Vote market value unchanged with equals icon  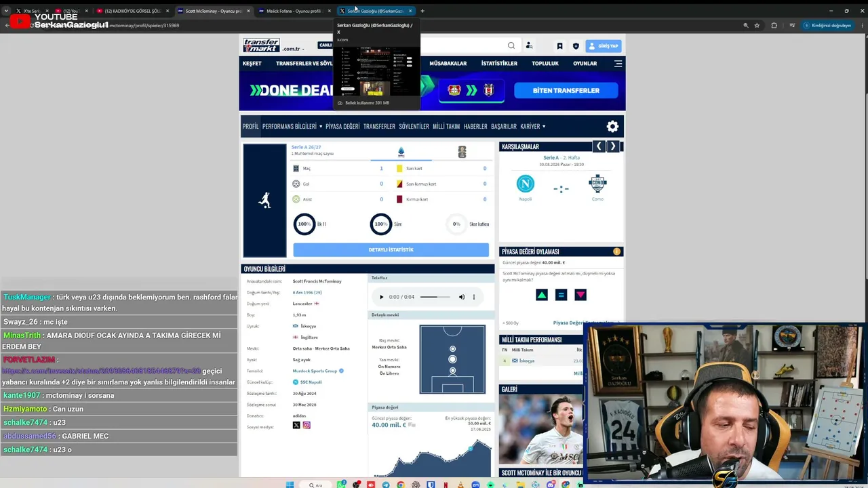coord(561,295)
